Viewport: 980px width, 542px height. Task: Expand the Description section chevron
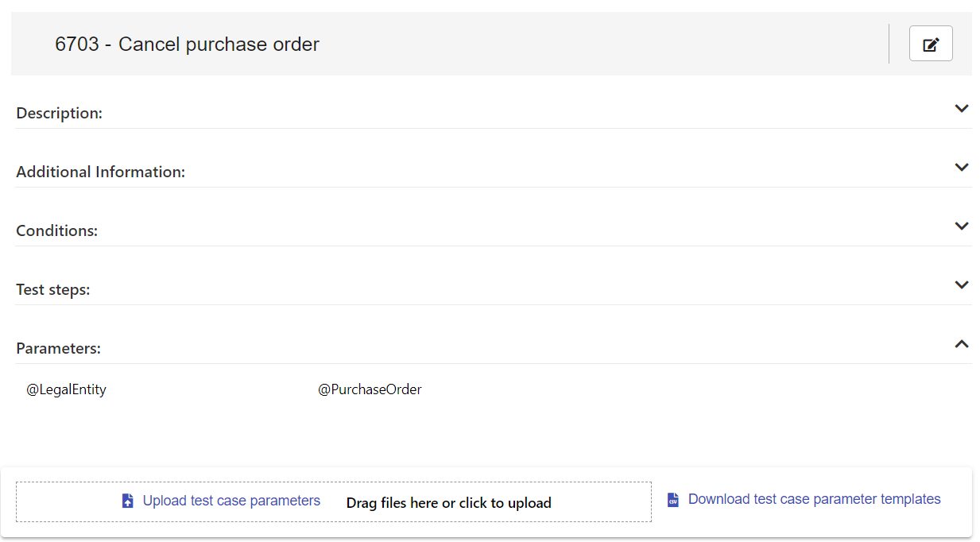click(962, 109)
